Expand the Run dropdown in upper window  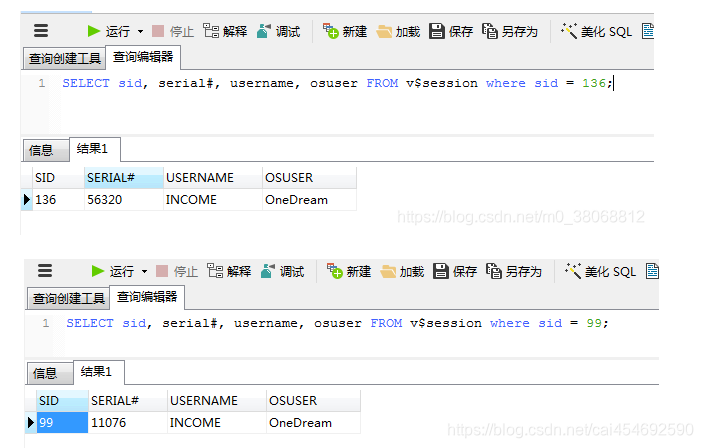tap(140, 31)
